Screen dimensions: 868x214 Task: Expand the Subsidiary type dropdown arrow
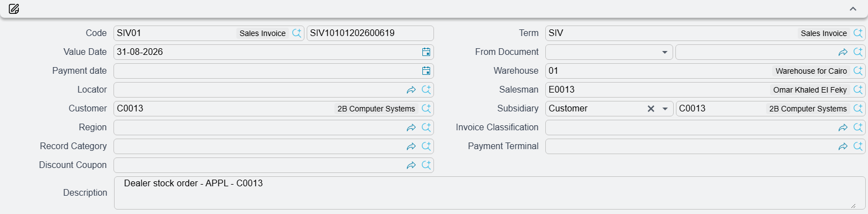(x=664, y=109)
